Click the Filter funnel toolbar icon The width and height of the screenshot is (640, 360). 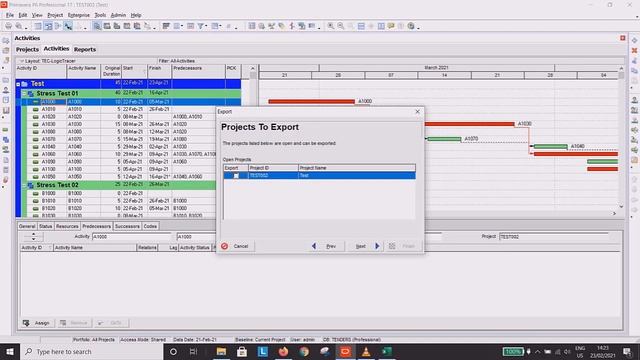[x=200, y=26]
